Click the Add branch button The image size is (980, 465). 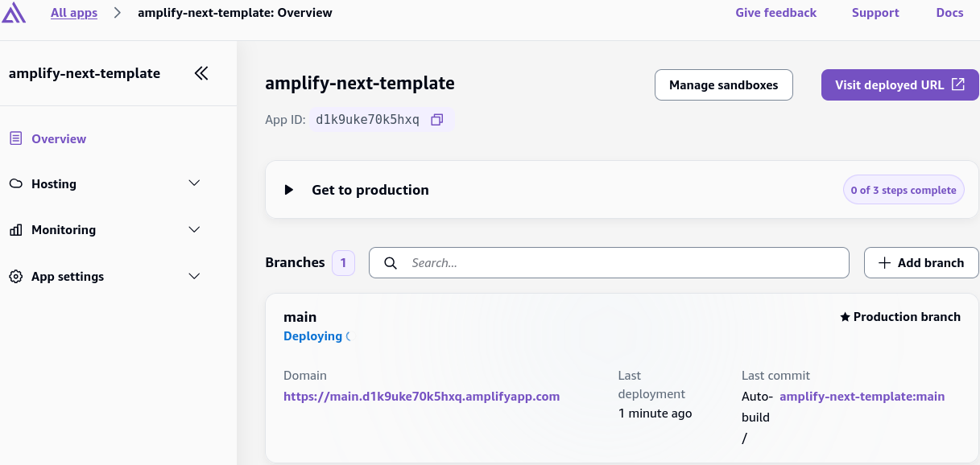pyautogui.click(x=920, y=263)
